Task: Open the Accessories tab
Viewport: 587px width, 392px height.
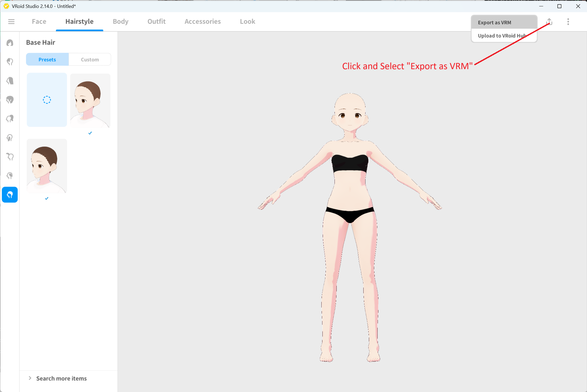Action: [203, 21]
